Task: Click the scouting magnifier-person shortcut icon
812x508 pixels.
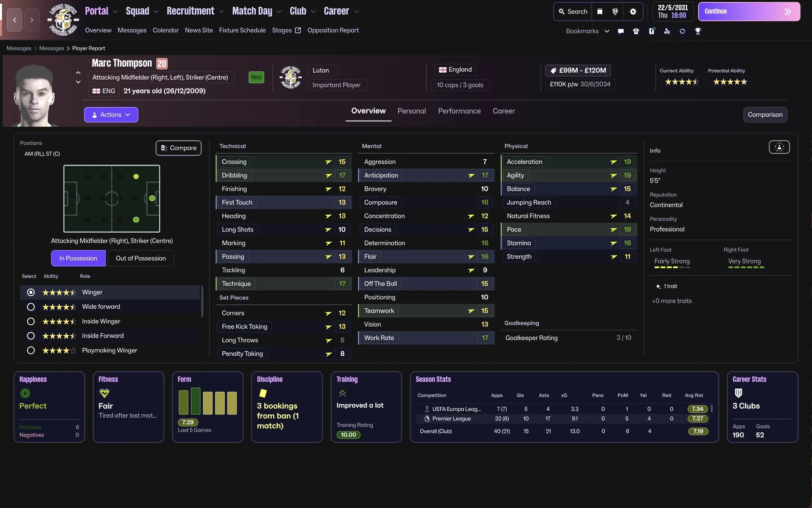Action: click(x=667, y=31)
